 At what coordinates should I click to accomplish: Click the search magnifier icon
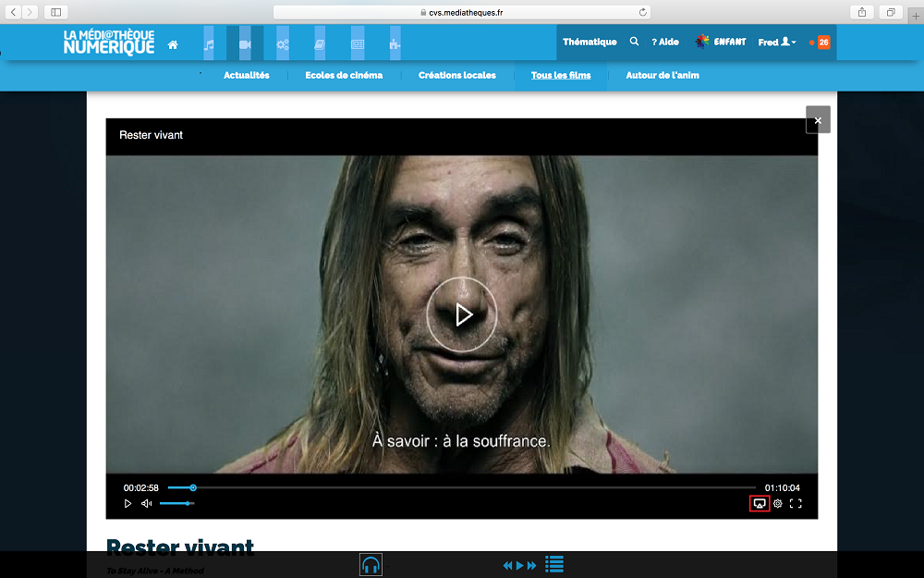tap(634, 42)
